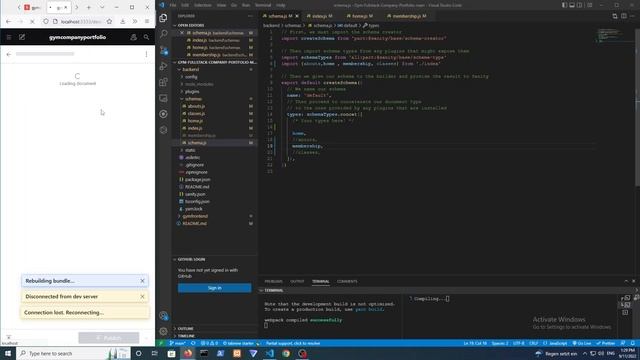Open a new browser tab
The width and height of the screenshot is (640, 360).
[x=89, y=7]
